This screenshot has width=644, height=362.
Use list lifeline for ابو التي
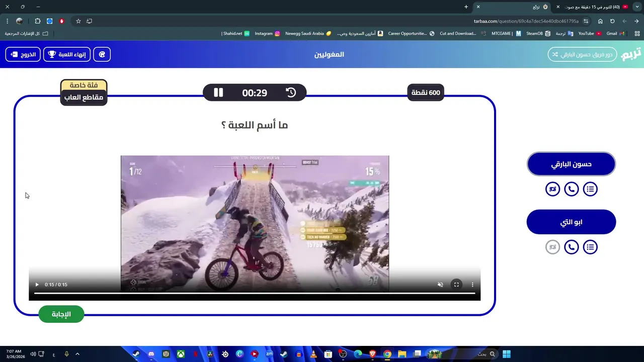(x=590, y=247)
